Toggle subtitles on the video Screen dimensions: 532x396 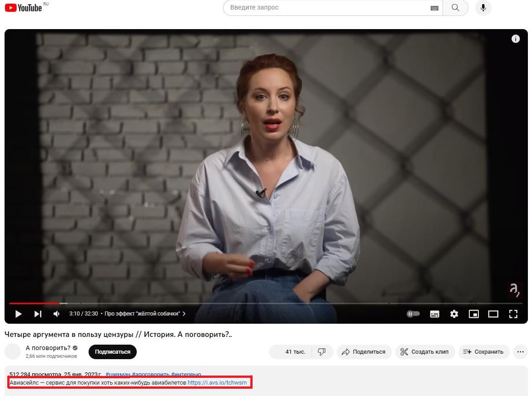(x=434, y=314)
